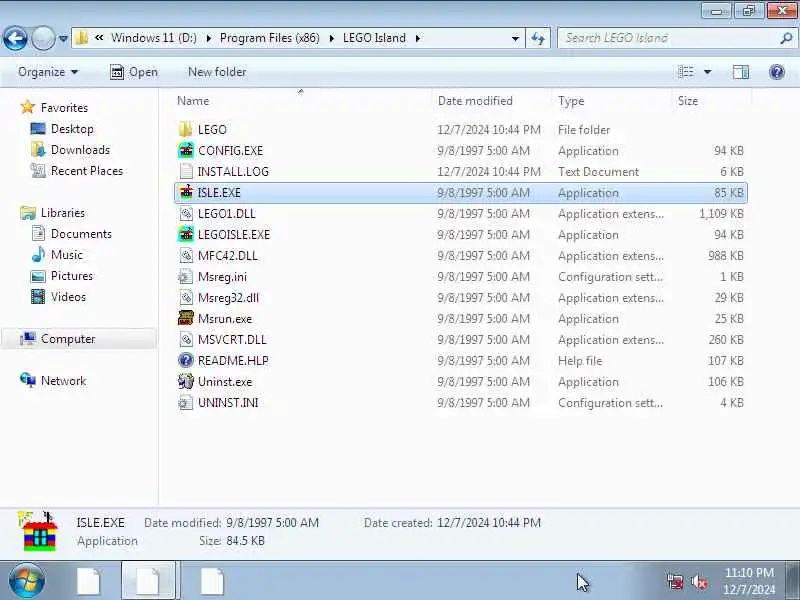
Task: Refresh the folder view
Action: pos(538,38)
